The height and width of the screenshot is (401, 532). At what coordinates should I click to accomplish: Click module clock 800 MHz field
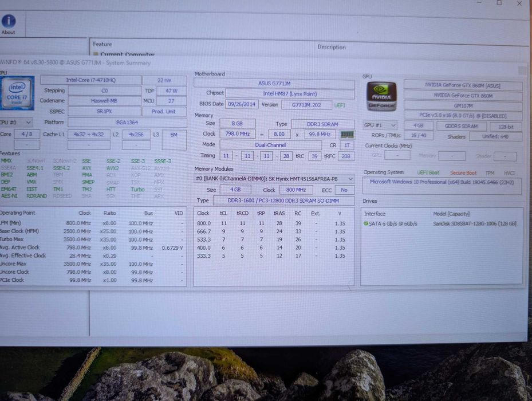coord(296,190)
